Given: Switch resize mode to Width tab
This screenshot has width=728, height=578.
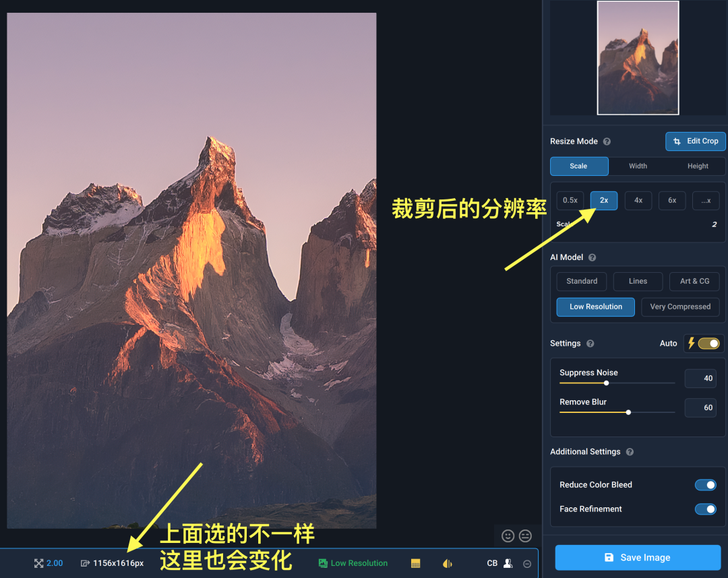Looking at the screenshot, I should click(638, 166).
